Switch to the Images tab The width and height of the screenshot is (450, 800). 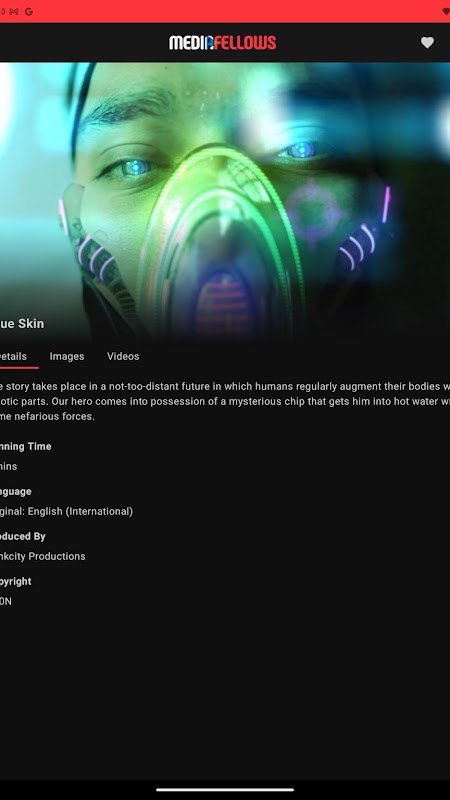point(67,357)
